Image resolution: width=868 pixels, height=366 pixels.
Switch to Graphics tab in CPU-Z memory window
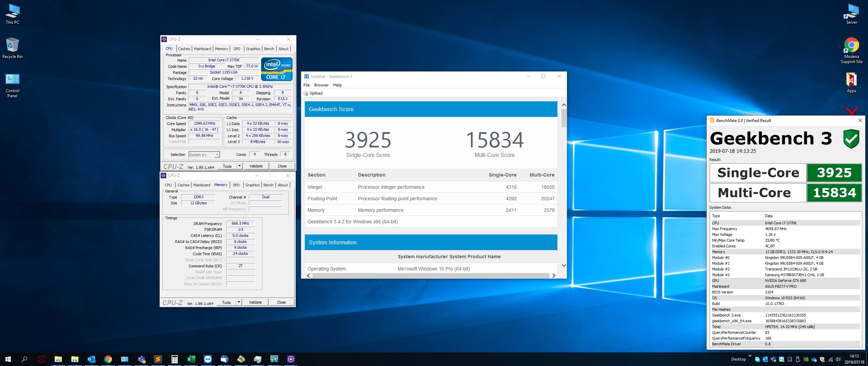[x=252, y=185]
